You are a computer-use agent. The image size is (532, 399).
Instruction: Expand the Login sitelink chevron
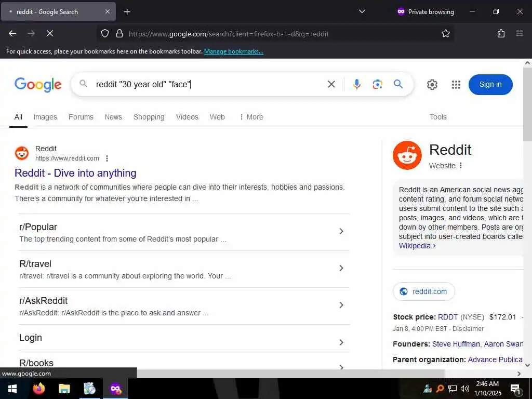click(341, 342)
